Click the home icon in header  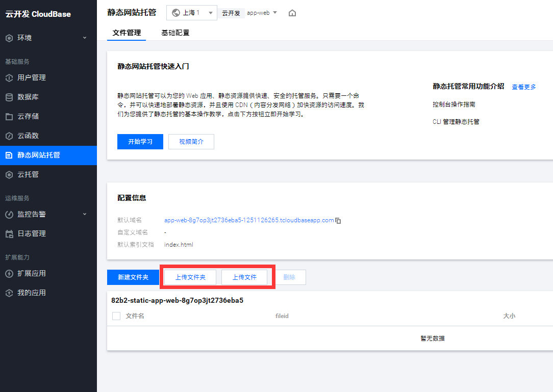292,13
